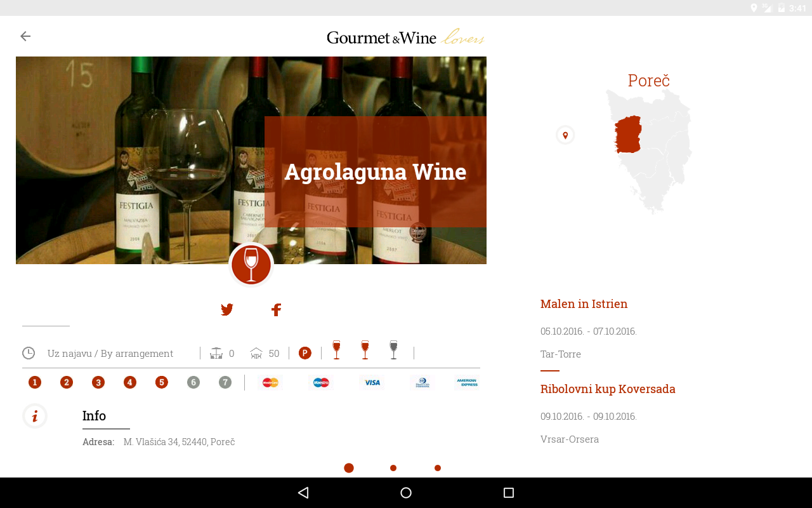Screen dimensions: 812x508
Task: Go to second page indicator dot
Action: tap(393, 468)
